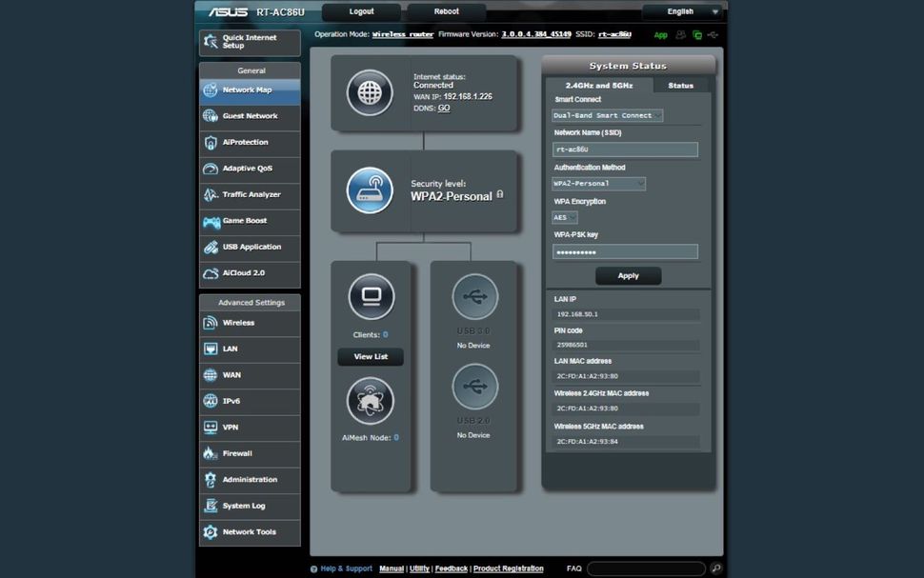The height and width of the screenshot is (578, 924).
Task: Click the Internet globe icon in network map
Action: pyautogui.click(x=370, y=92)
